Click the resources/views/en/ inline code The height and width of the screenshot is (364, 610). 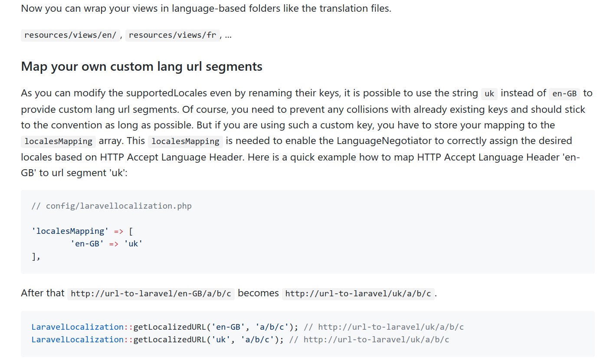(70, 35)
